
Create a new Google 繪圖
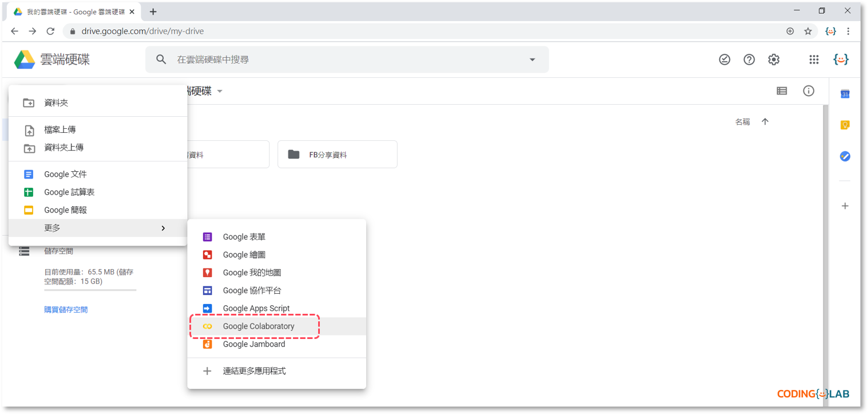click(277, 255)
